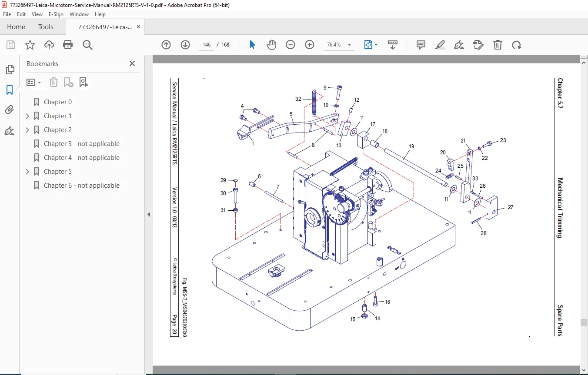Expand the Chapter 2 bookmark

tap(28, 130)
